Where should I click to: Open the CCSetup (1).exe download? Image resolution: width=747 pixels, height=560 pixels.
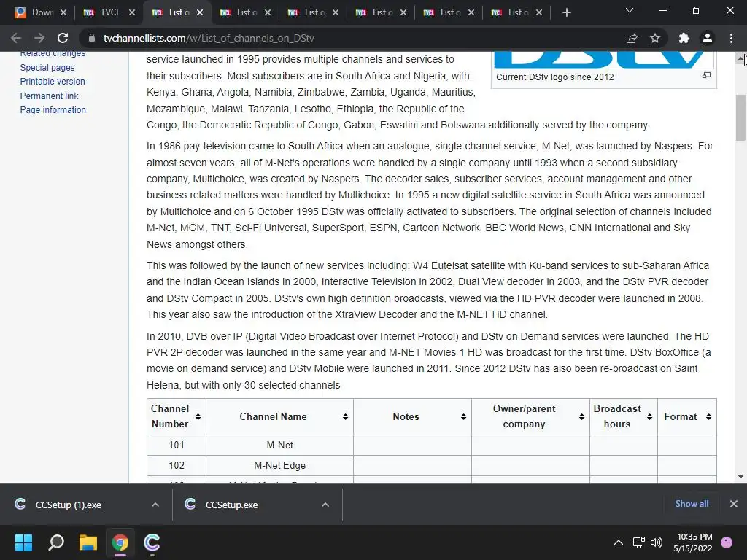(x=68, y=505)
